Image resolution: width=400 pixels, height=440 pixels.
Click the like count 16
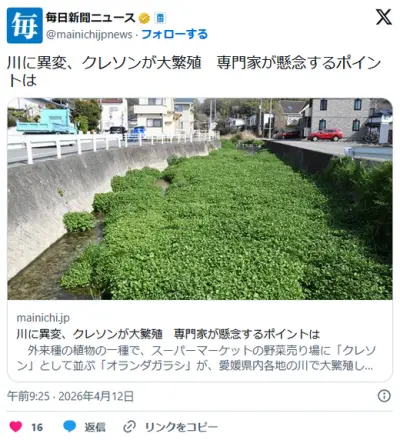tap(37, 427)
